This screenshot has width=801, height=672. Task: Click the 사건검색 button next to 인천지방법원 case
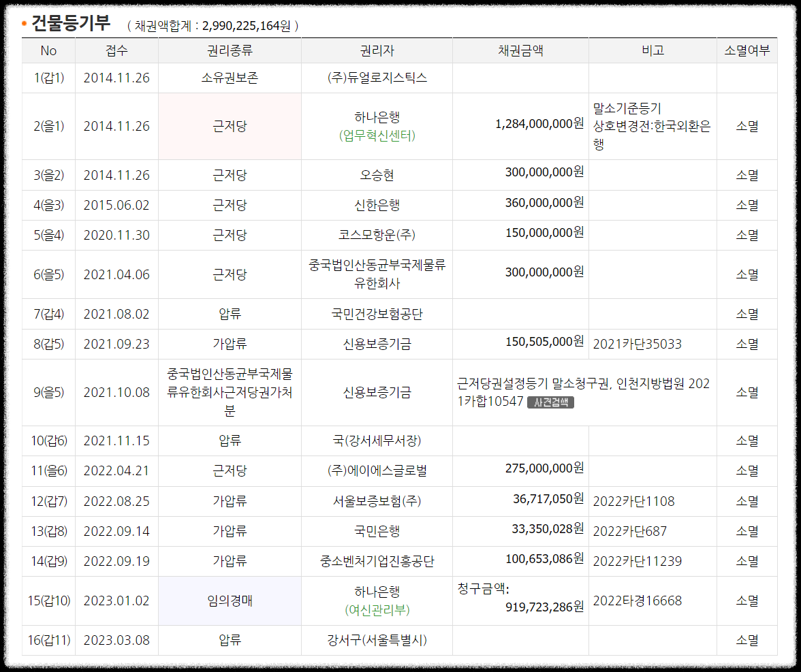[551, 402]
